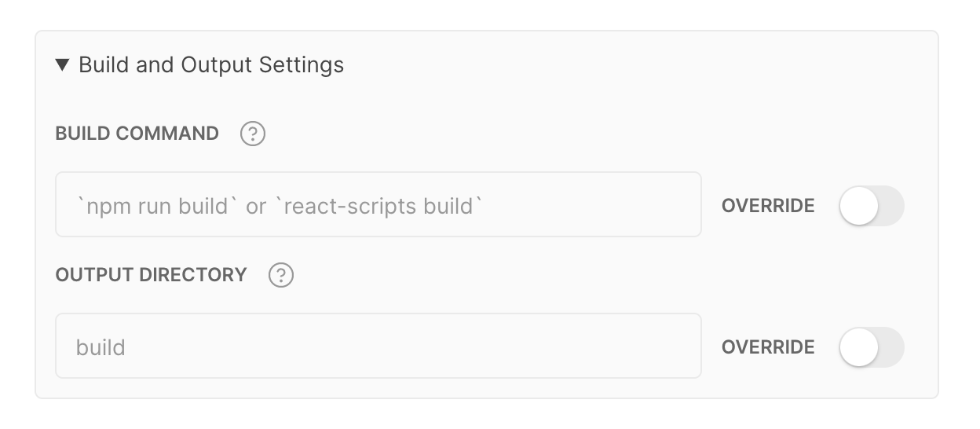
Task: Open help for Build Command
Action: 253,134
